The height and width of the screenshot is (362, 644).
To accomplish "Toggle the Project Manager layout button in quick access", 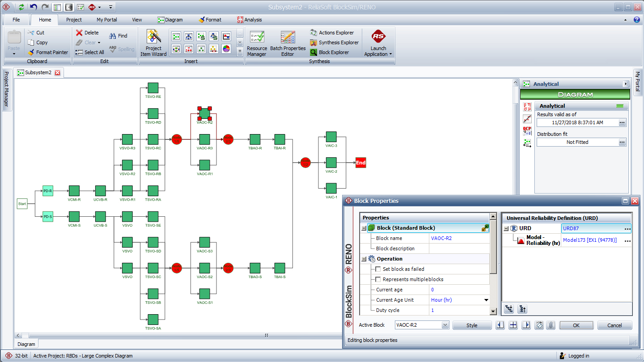I will coord(57,7).
